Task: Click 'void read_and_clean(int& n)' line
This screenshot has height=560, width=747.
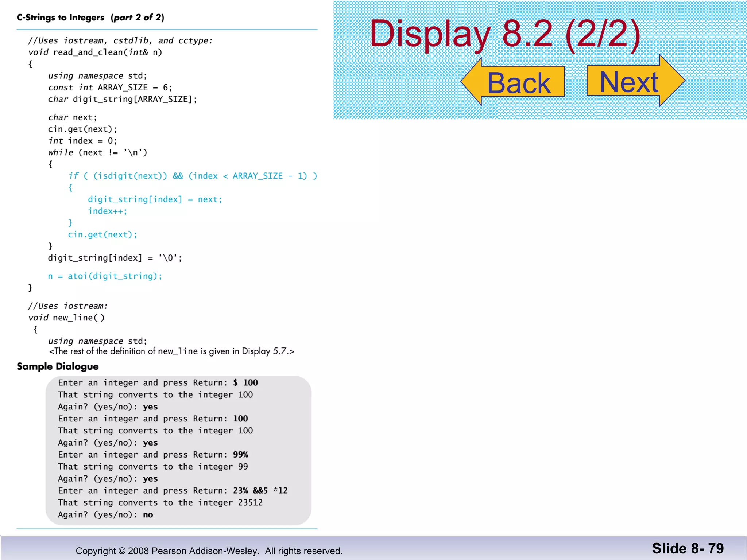Action: coord(95,52)
